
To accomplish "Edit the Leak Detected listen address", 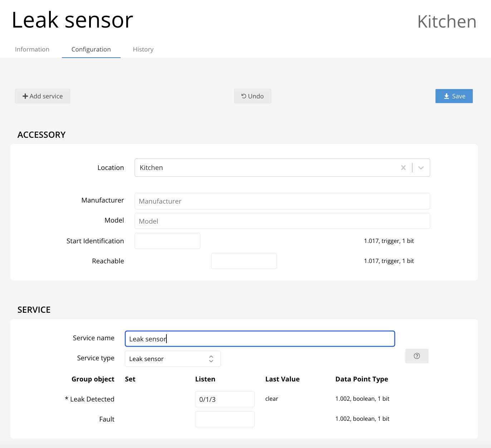I will click(225, 399).
